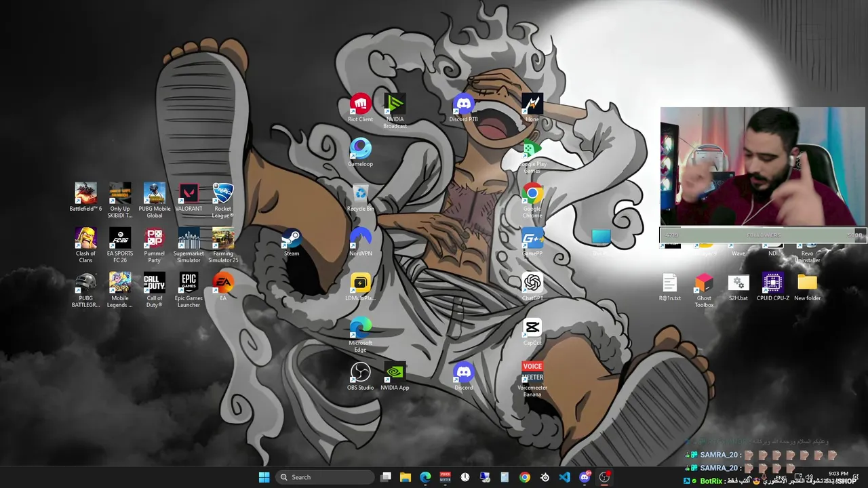Viewport: 868px width, 488px height.
Task: Open PUBG BATTLEGROUNDS desktop icon
Action: pos(85,289)
